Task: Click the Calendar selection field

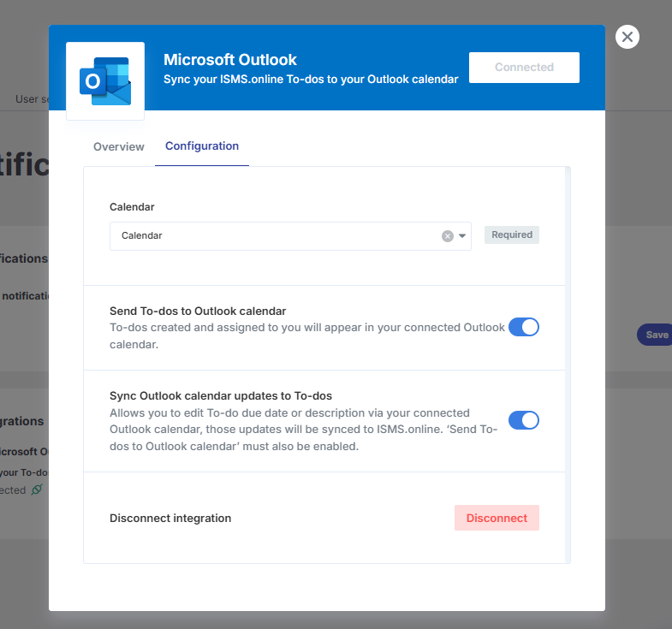Action: point(290,236)
